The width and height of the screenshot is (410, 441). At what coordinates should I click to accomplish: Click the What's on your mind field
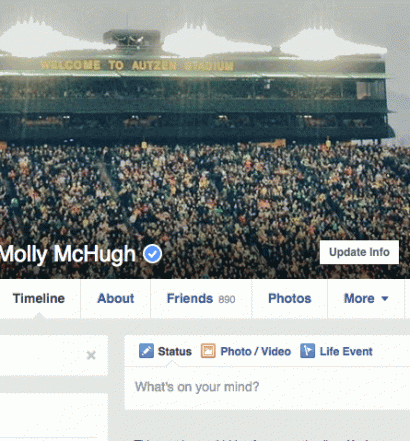[x=267, y=387]
